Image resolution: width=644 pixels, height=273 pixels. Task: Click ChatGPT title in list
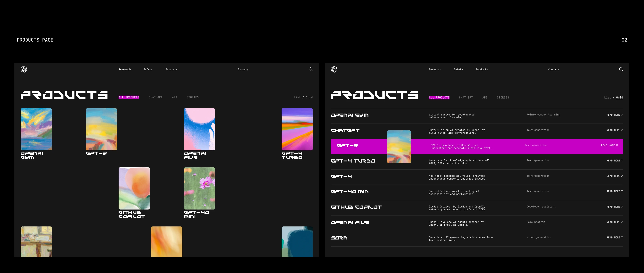pos(345,130)
